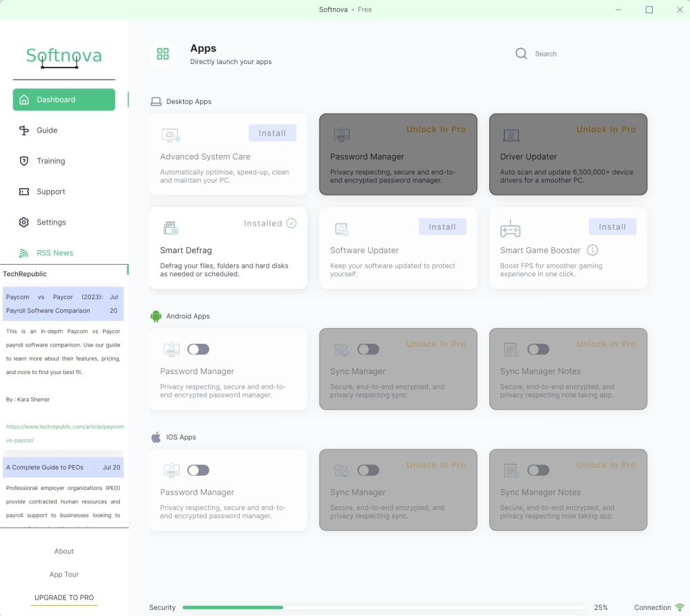Toggle the Android Sync Manager switch
This screenshot has width=690, height=616.
[x=369, y=349]
